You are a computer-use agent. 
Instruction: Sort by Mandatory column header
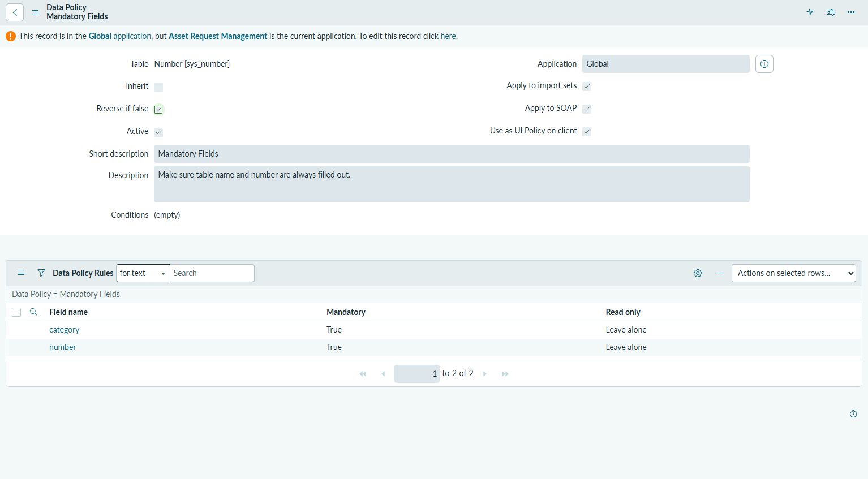pos(346,312)
